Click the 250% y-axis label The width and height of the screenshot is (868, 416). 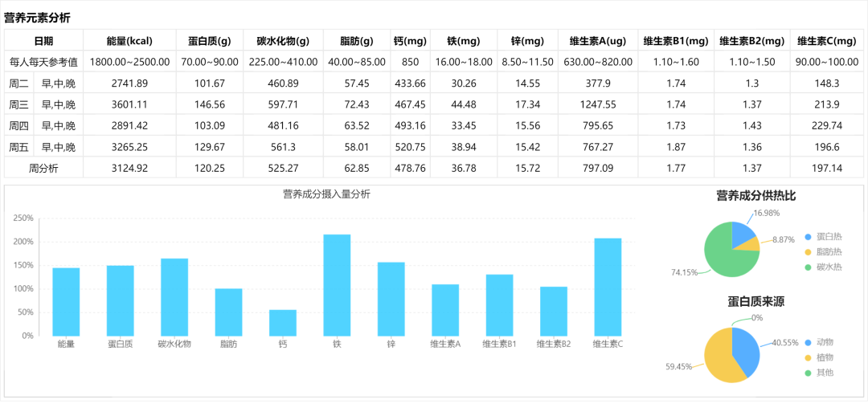point(23,218)
